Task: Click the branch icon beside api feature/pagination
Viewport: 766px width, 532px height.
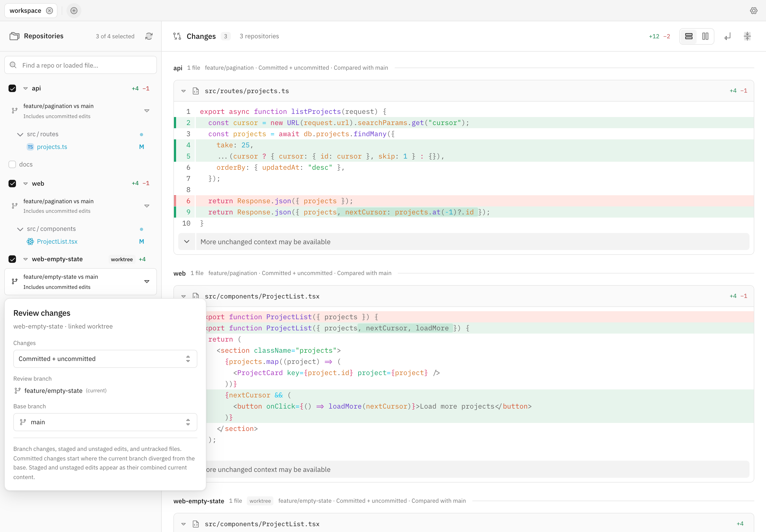Action: coord(15,111)
